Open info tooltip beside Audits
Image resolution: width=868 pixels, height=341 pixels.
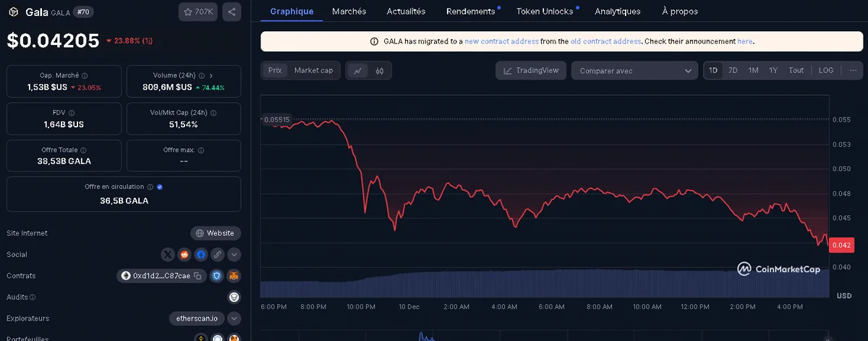click(x=33, y=297)
